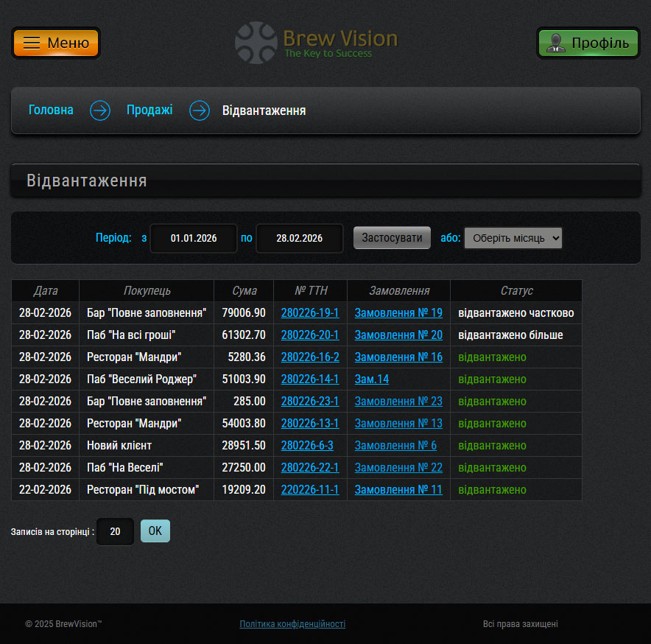Go to Головна breadcrumb
The height and width of the screenshot is (644, 651).
pos(51,111)
